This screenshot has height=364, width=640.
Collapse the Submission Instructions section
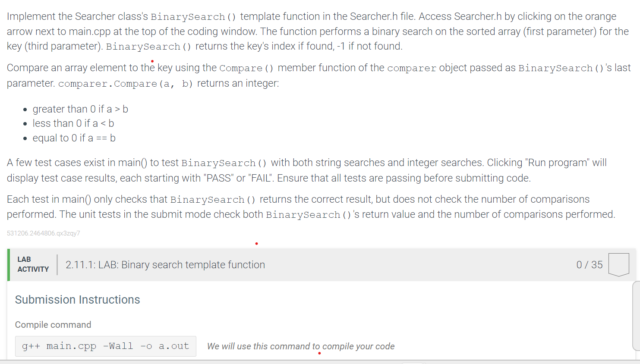point(77,299)
